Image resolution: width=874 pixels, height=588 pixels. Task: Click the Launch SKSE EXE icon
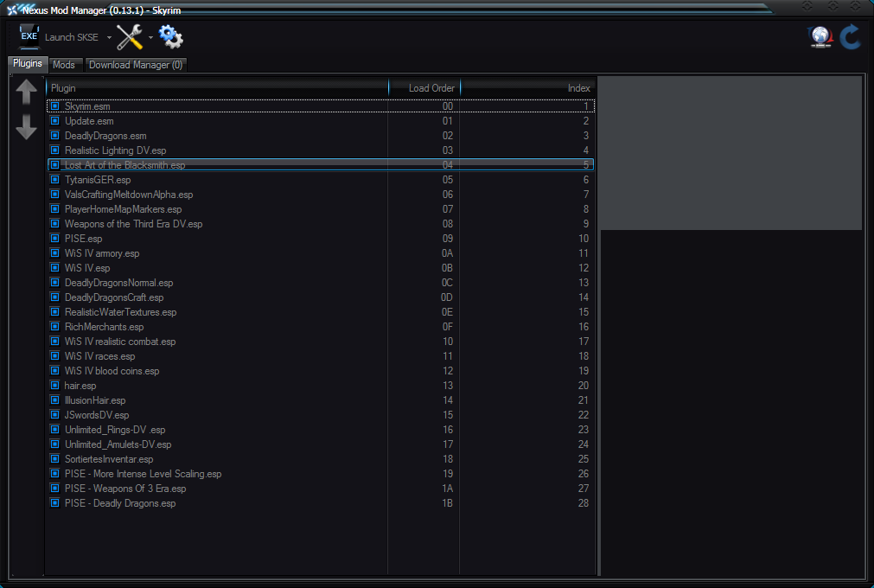[29, 37]
